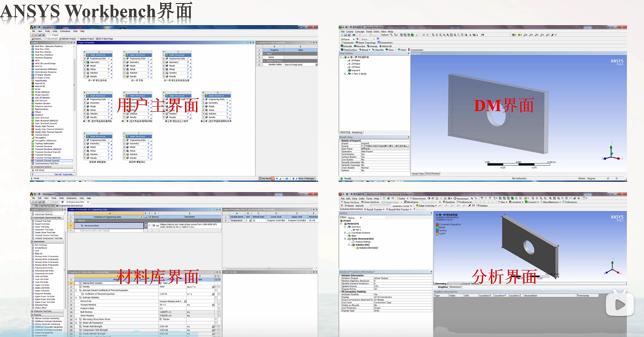This screenshot has width=644, height=337.
Task: Click the Setup cell in Workbench system A
Action: [x=99, y=69]
